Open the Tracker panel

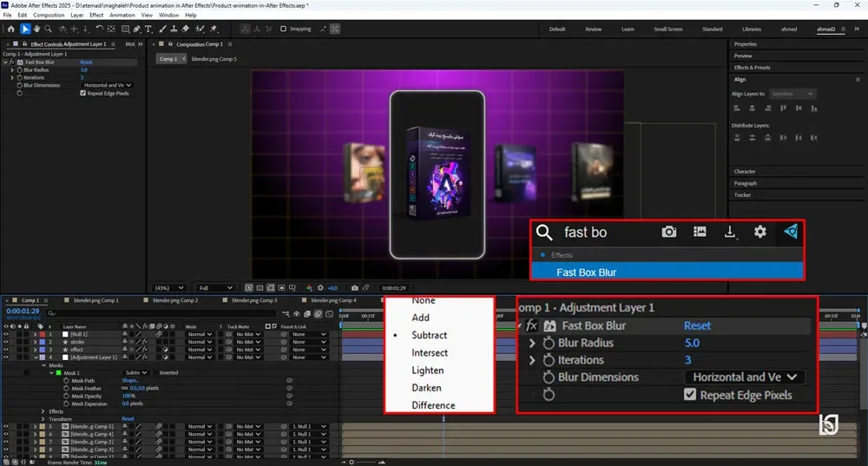(742, 194)
